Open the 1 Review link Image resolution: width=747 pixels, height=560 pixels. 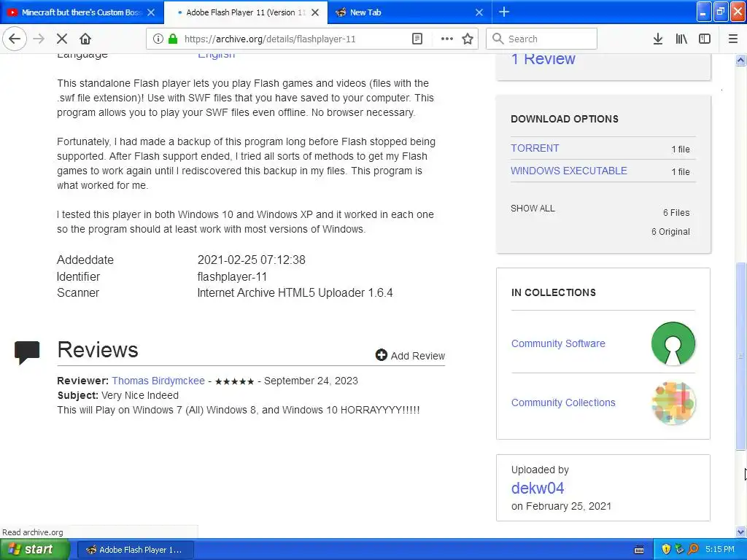click(543, 59)
